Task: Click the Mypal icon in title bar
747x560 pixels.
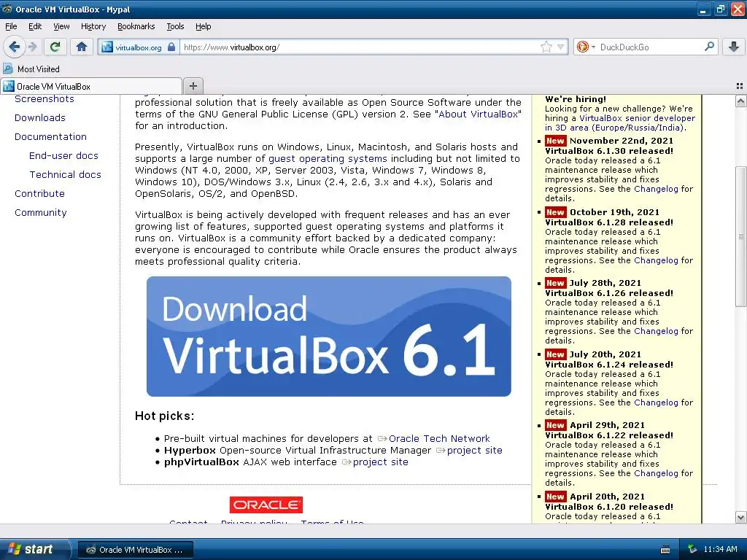Action: pyautogui.click(x=7, y=9)
